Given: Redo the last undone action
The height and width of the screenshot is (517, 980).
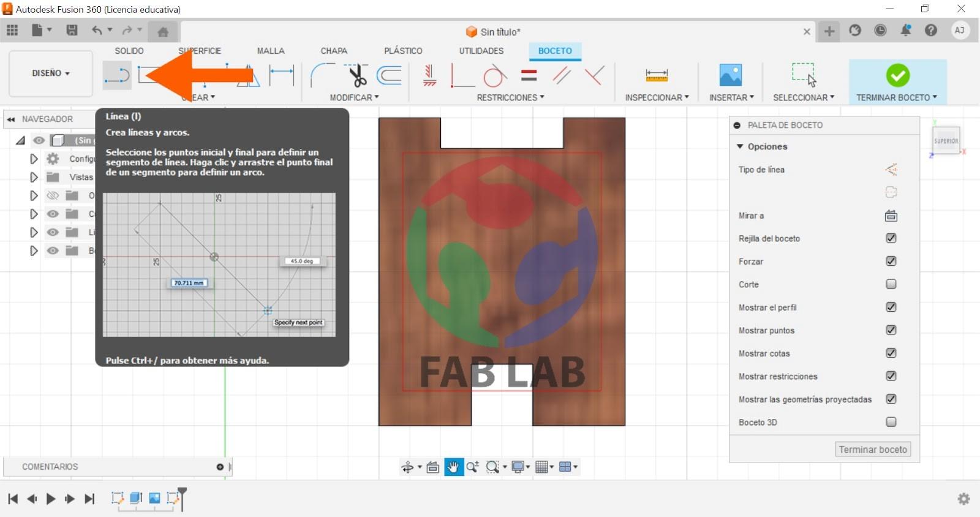Looking at the screenshot, I should [x=127, y=30].
